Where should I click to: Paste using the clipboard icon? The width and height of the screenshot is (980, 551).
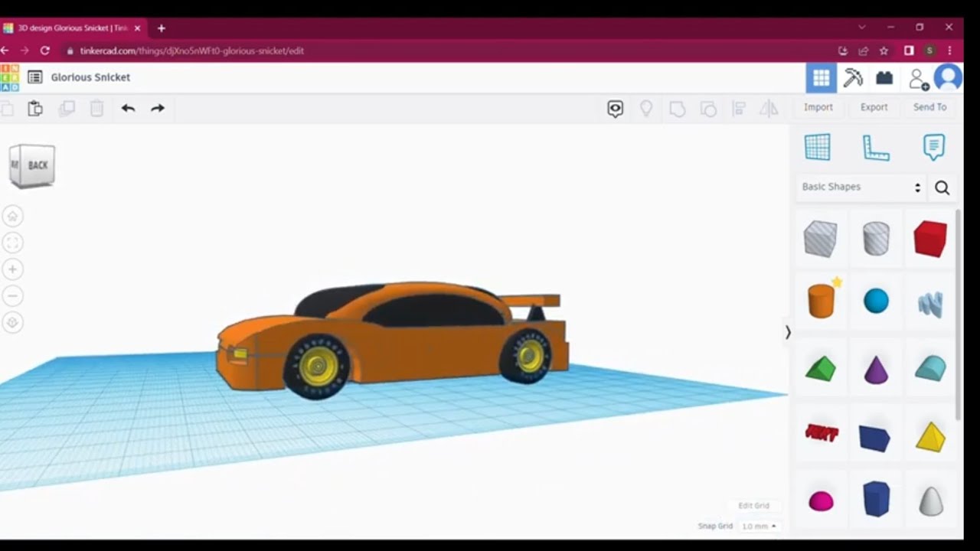(35, 109)
